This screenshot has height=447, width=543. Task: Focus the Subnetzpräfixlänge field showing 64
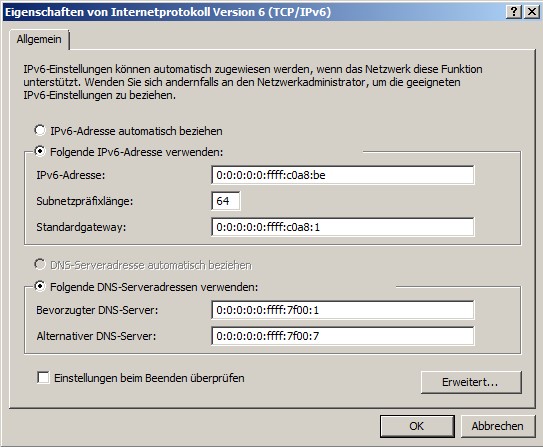tap(225, 201)
